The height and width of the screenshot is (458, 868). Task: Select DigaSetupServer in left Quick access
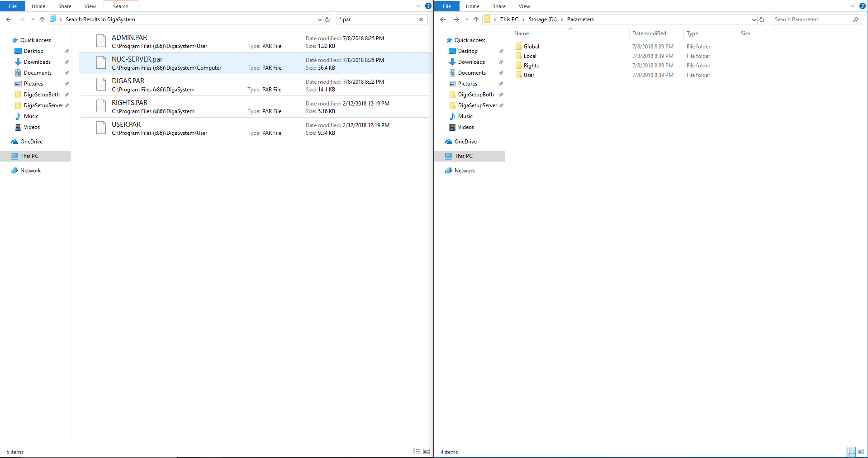coord(43,105)
